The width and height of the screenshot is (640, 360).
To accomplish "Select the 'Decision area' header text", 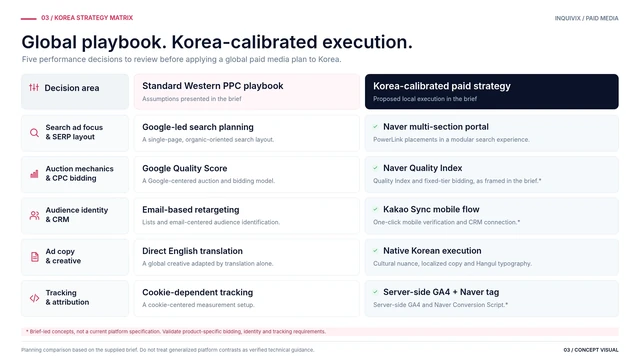I will pyautogui.click(x=72, y=88).
